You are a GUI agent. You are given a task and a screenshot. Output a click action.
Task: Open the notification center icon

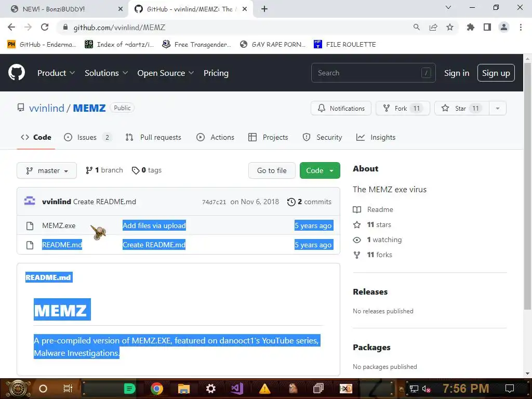point(510,389)
